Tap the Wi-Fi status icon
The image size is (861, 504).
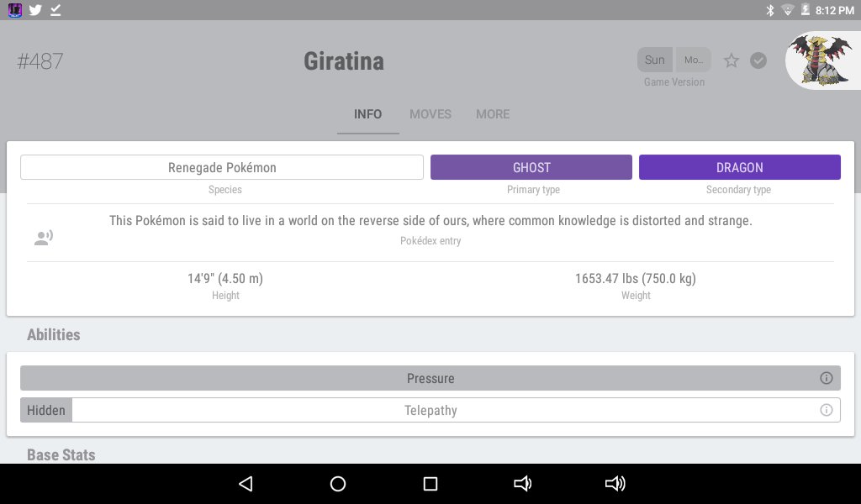[787, 10]
